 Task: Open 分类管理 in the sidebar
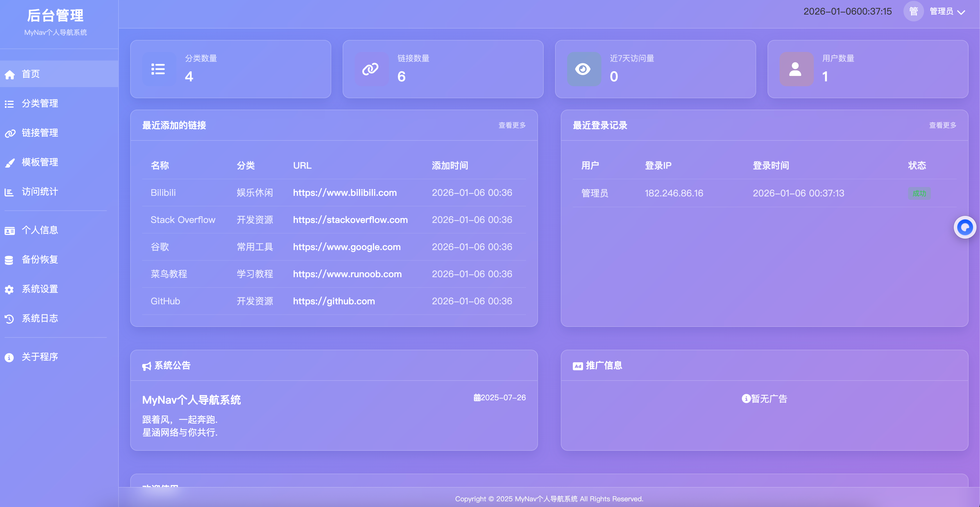(59, 103)
